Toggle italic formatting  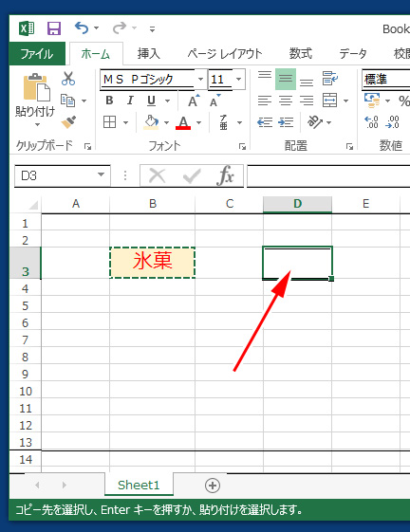click(130, 101)
